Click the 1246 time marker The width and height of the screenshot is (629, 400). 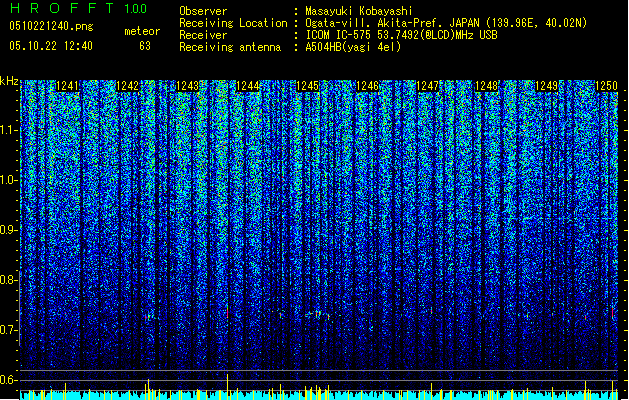click(367, 86)
